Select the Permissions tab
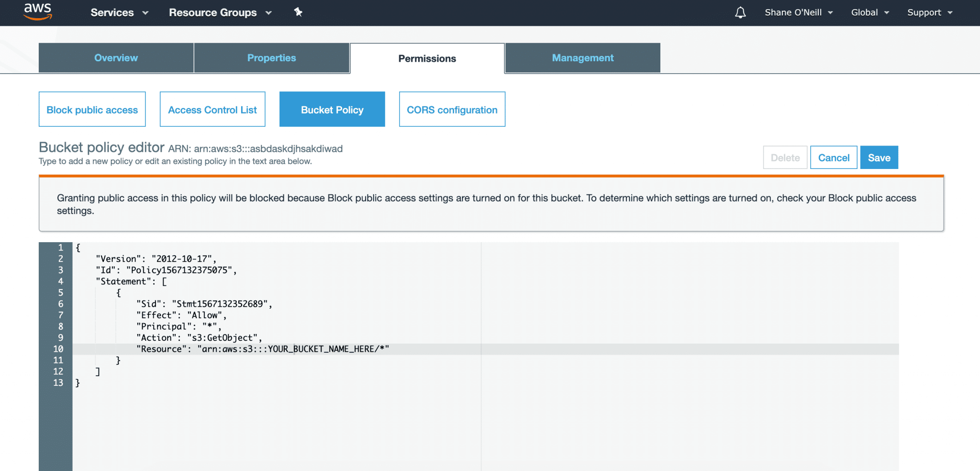 click(427, 58)
